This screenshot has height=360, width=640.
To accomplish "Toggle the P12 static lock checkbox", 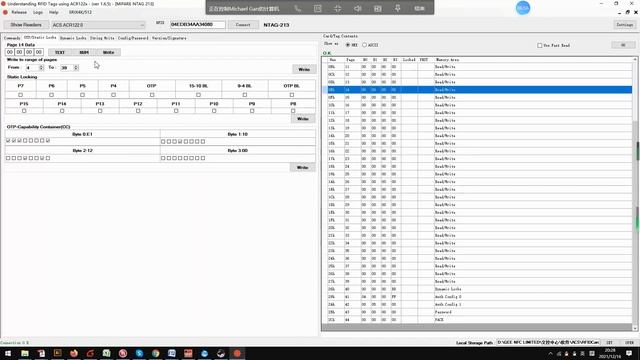I will point(138,111).
